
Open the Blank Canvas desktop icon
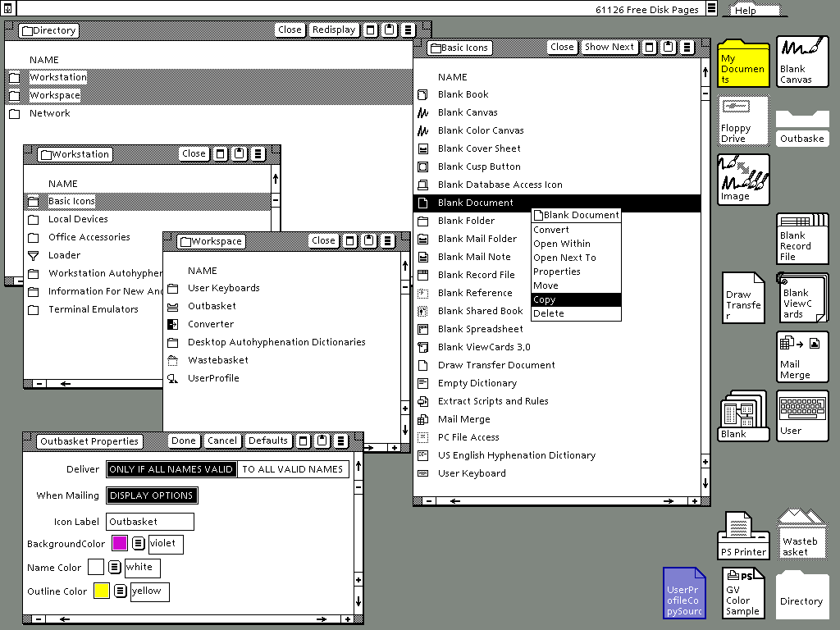802,62
